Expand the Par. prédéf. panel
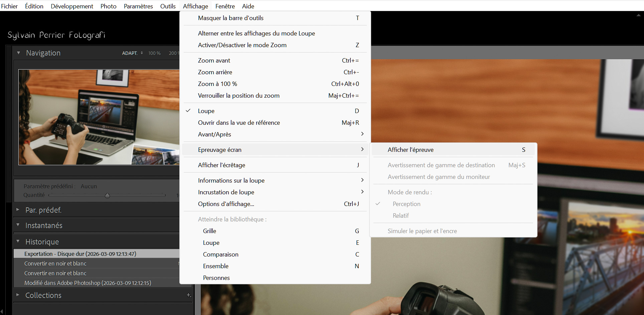Image resolution: width=644 pixels, height=315 pixels. [18, 210]
